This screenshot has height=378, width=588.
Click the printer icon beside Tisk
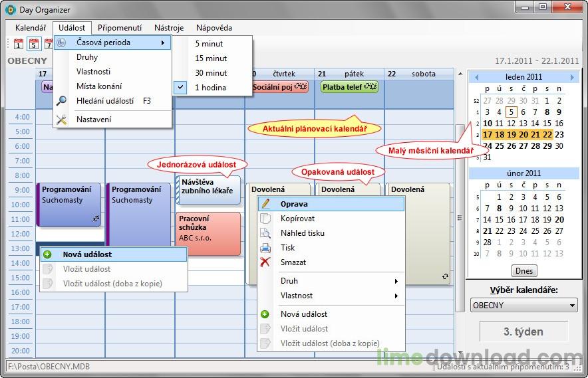(265, 248)
